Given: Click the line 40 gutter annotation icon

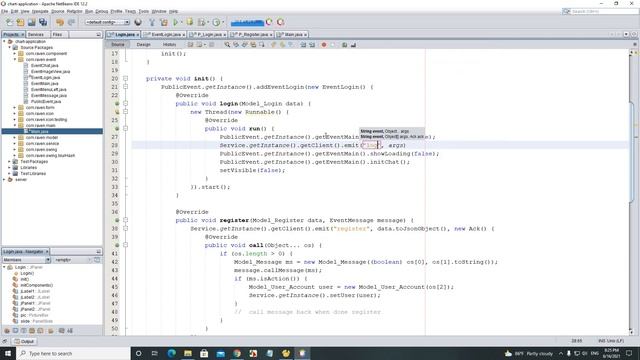Looking at the screenshot, I should tap(117, 245).
